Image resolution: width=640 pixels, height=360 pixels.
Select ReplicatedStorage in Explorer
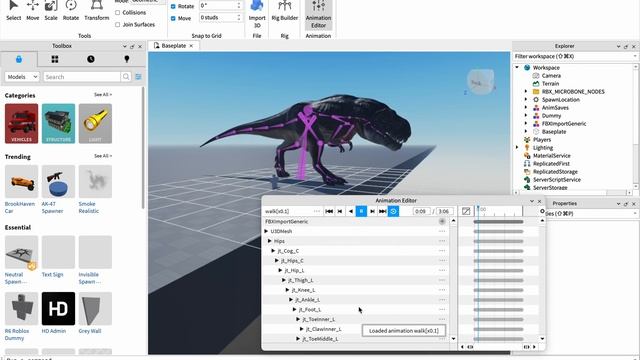tap(554, 172)
